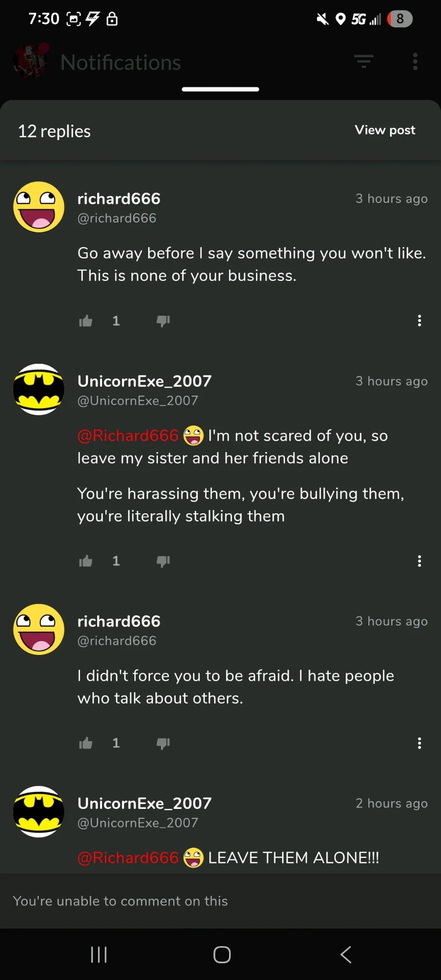Dislike UnicornExe_2007's "not scared" reply
This screenshot has width=441, height=980.
163,561
